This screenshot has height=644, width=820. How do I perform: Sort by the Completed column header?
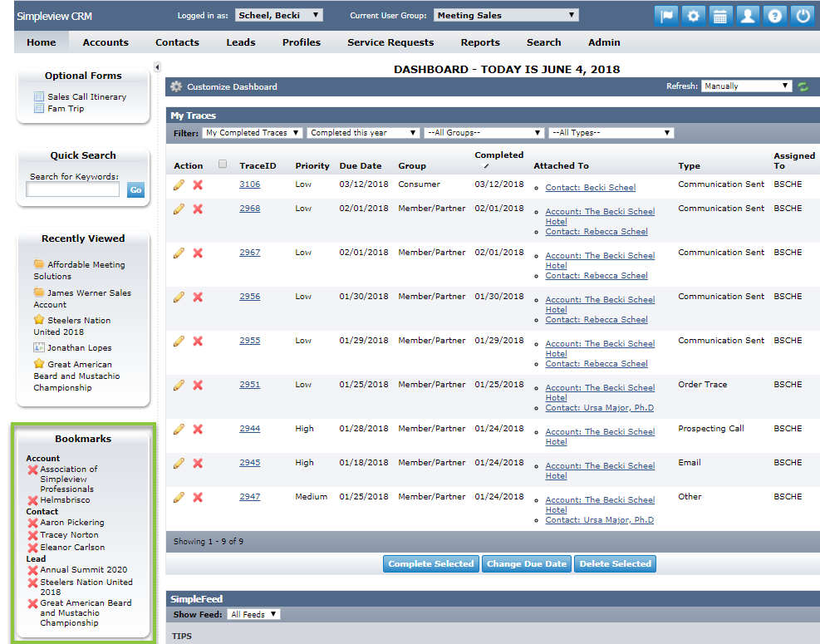coord(499,155)
